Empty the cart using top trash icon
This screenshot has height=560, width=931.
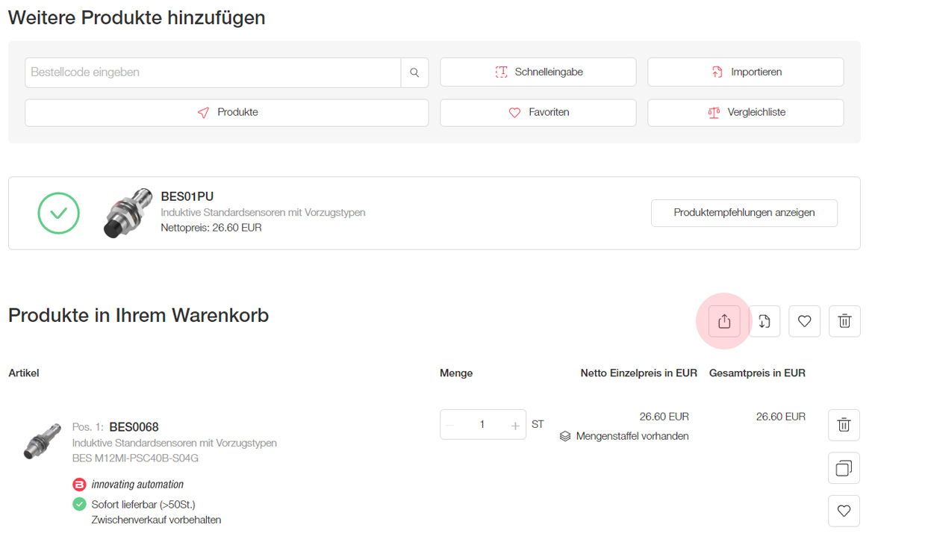tap(844, 321)
